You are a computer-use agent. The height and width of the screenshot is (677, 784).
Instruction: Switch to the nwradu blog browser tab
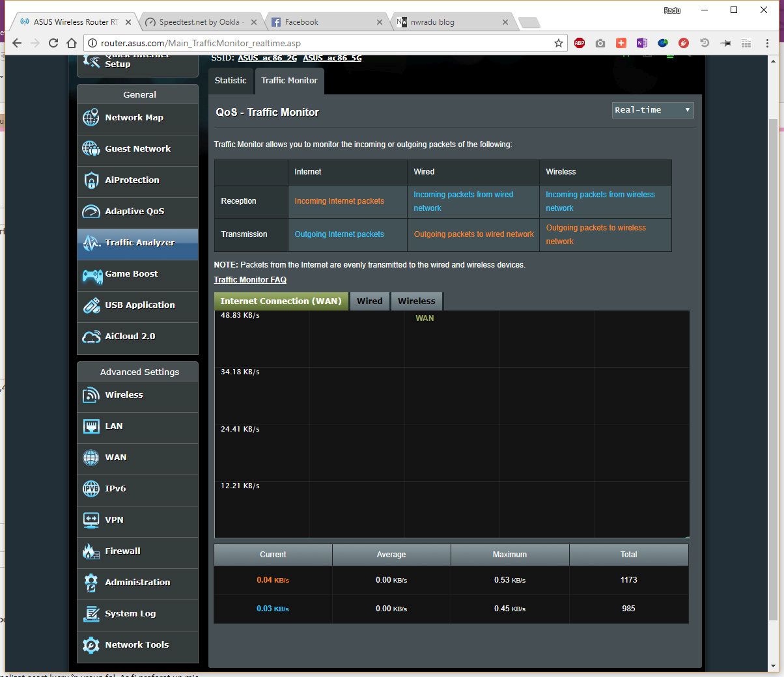(451, 22)
